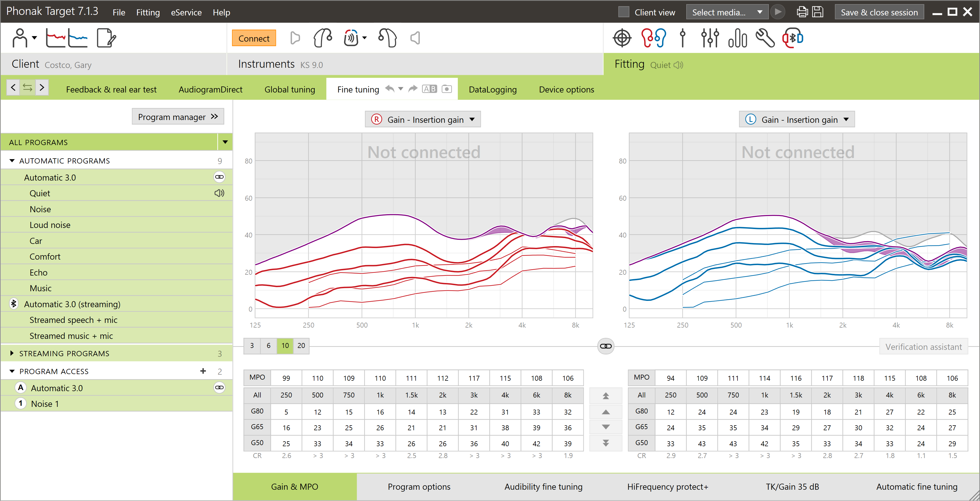
Task: Click the undo arrow in Fine tuning
Action: (x=390, y=89)
